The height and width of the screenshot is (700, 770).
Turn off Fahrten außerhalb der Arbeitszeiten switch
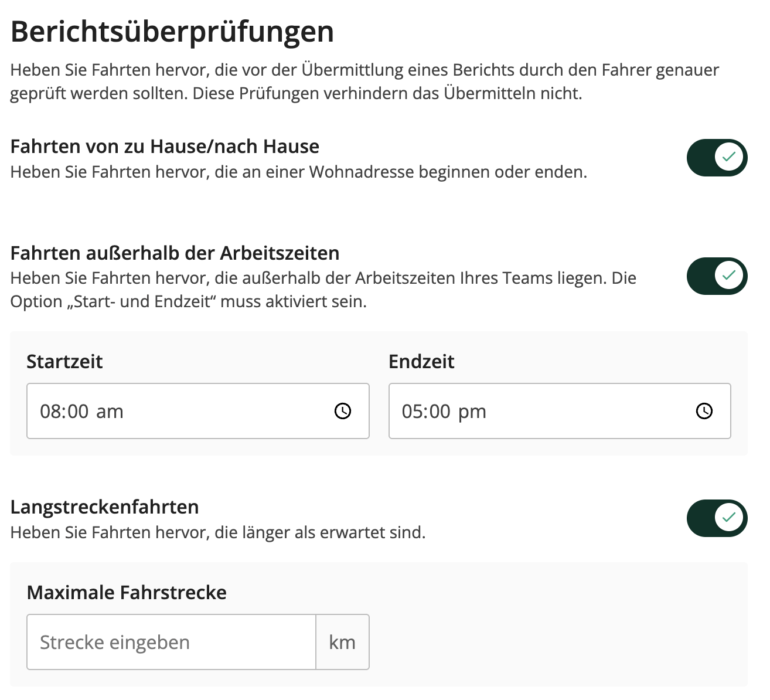[x=717, y=276]
